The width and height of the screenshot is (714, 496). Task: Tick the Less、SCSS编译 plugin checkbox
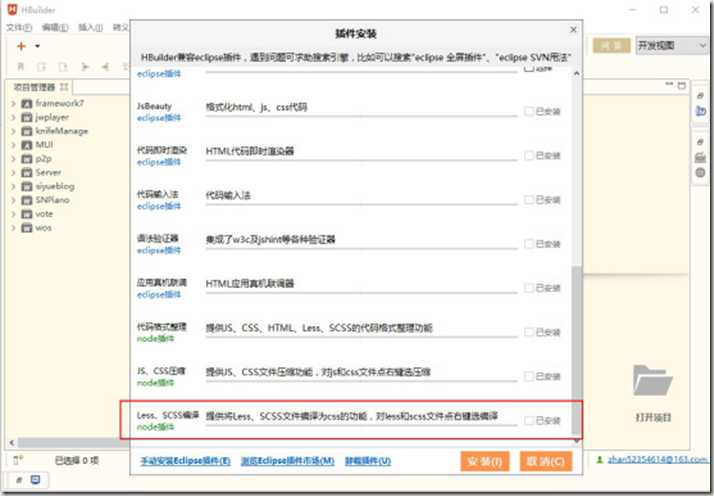tap(529, 420)
